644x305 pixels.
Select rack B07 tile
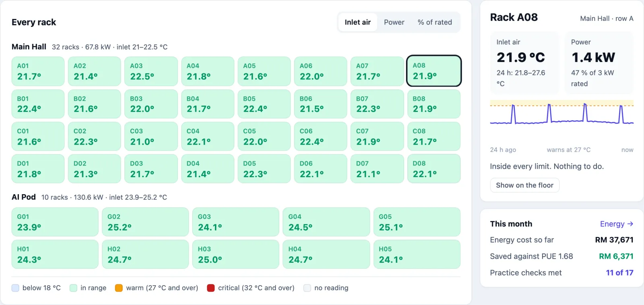377,104
